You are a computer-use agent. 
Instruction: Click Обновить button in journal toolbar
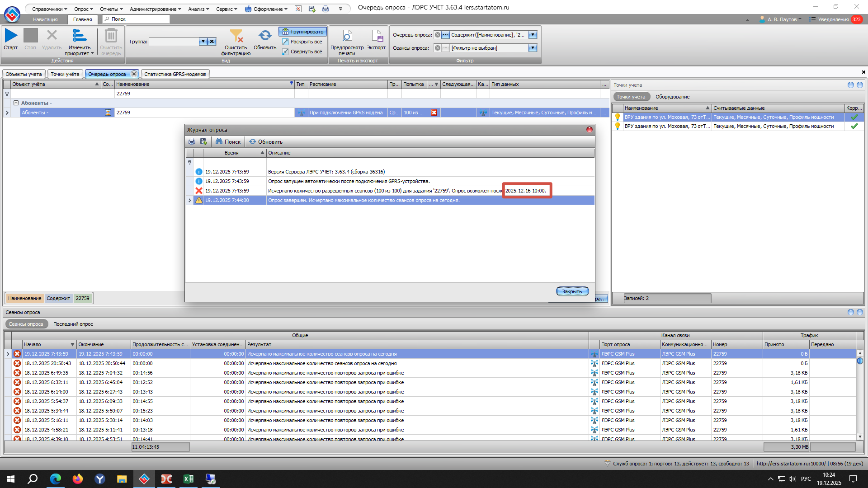(x=266, y=141)
